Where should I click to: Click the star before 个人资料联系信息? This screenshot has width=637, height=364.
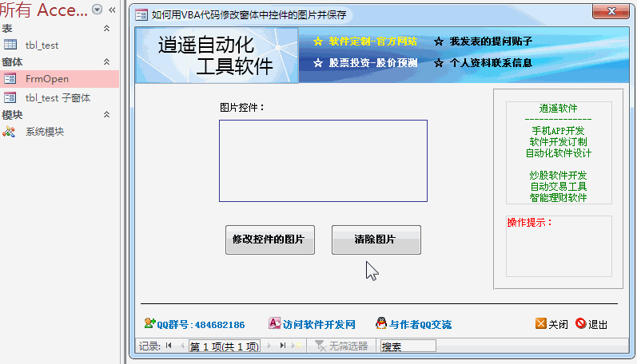coord(438,63)
